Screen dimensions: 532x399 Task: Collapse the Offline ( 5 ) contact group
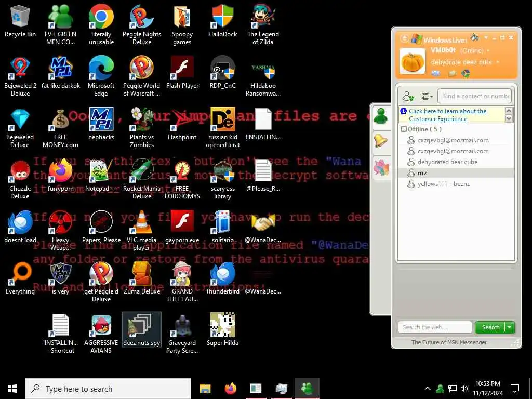(404, 129)
